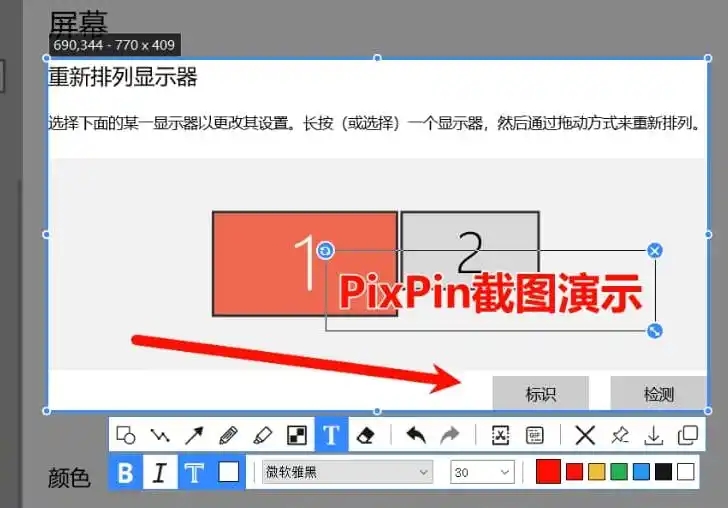Redo the annotation with the grey arrow
728x508 pixels.
[x=449, y=435]
